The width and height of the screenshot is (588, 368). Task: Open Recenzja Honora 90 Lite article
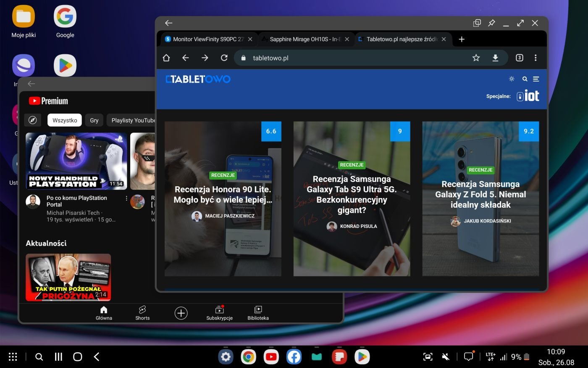223,194
